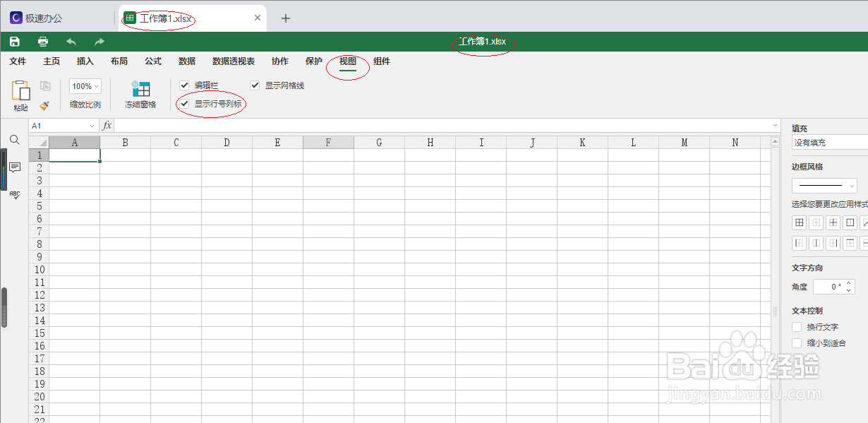Select row header 18
The height and width of the screenshot is (423, 868).
(x=39, y=371)
